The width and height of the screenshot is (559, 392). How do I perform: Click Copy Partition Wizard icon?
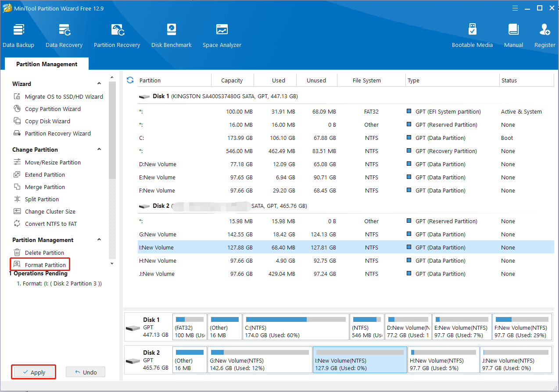[x=17, y=109]
